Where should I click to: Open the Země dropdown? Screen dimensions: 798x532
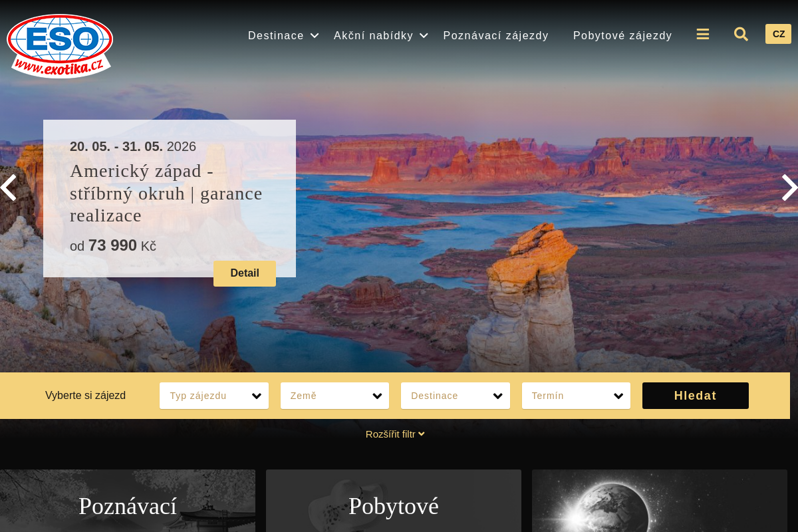coord(334,396)
